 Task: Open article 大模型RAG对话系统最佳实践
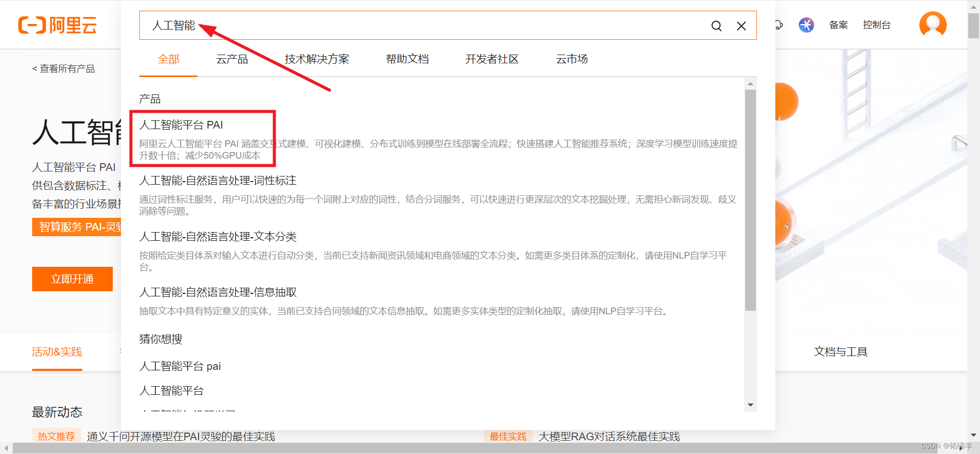click(x=609, y=437)
